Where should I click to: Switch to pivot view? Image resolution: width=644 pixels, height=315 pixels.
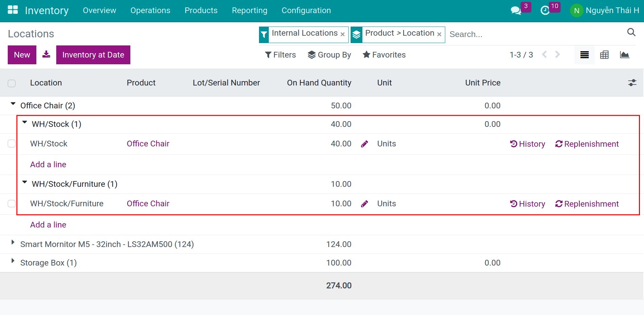click(605, 55)
